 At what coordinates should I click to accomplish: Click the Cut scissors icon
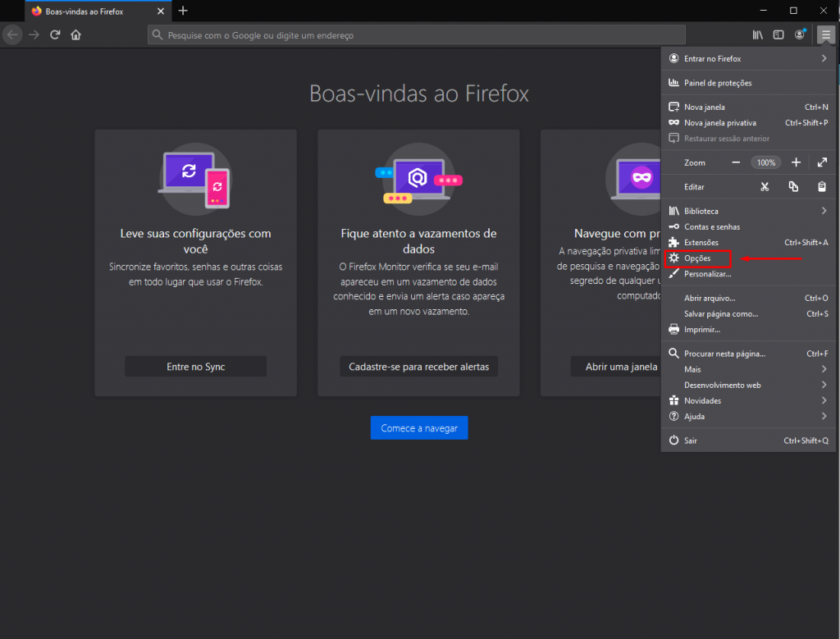tap(765, 187)
